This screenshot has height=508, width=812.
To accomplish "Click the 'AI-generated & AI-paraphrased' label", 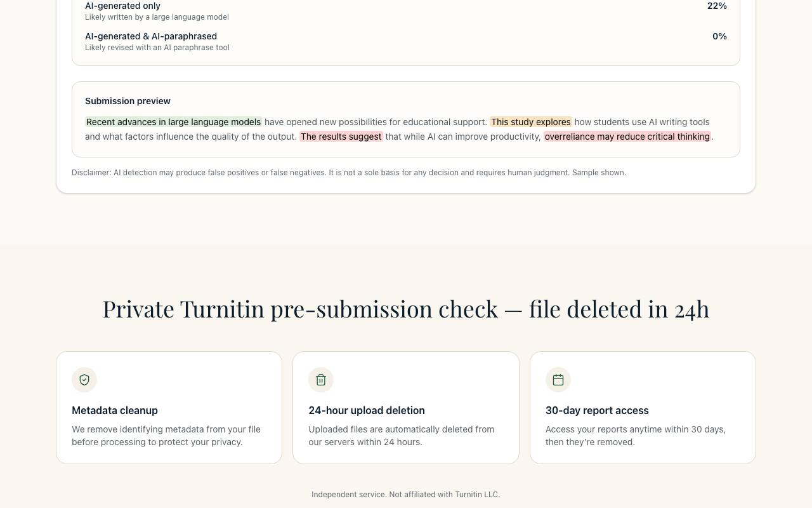I will tap(151, 36).
